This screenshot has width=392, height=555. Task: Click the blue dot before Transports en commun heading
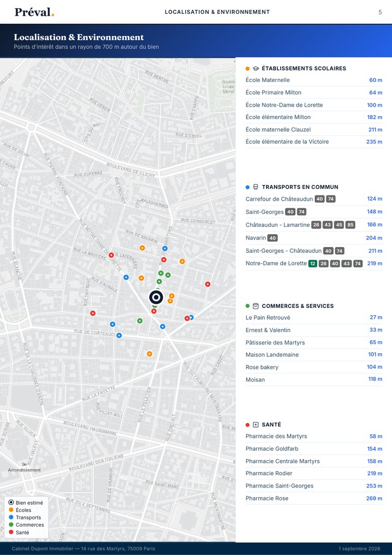[248, 187]
